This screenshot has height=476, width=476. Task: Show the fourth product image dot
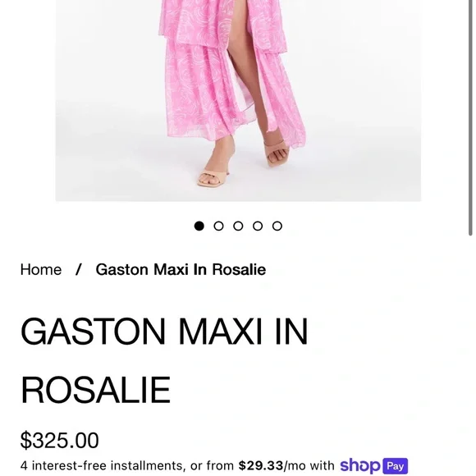258,227
